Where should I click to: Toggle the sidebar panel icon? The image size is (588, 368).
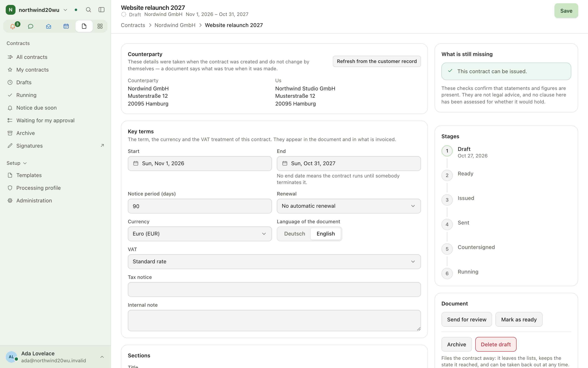(x=101, y=10)
